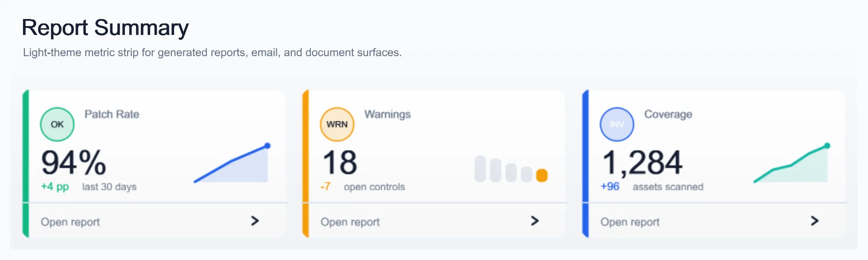Click the 'assets scanned' caption

(x=668, y=187)
